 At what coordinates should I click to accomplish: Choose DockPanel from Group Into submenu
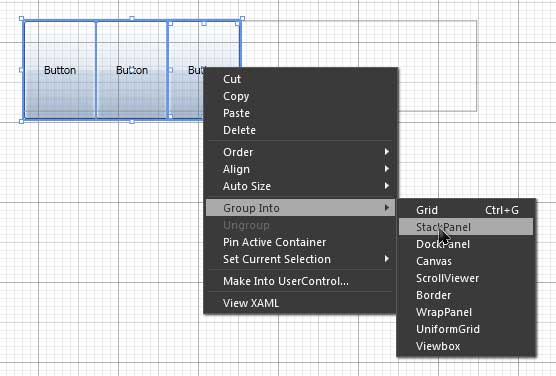[466, 244]
